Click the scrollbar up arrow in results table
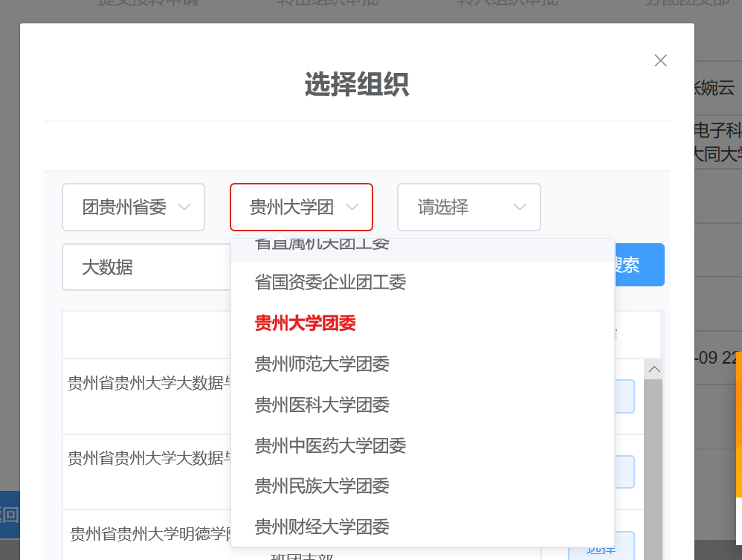The image size is (742, 560). [x=654, y=370]
